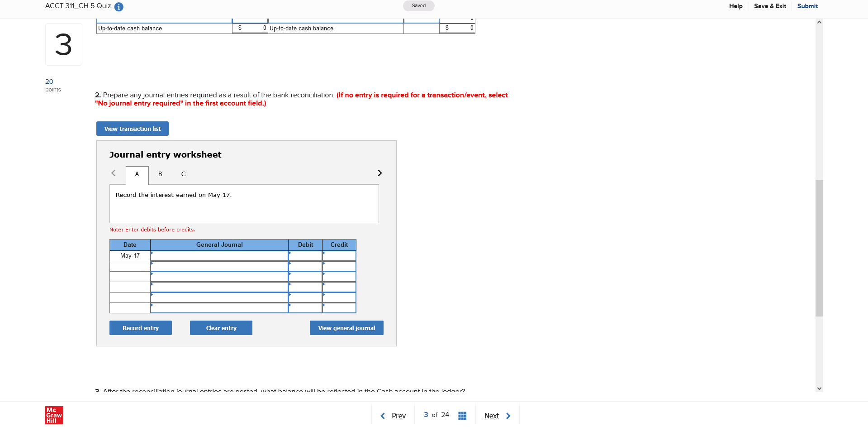Viewport: 868px width, 427px height.
Task: Click the Record entry button
Action: click(x=140, y=328)
